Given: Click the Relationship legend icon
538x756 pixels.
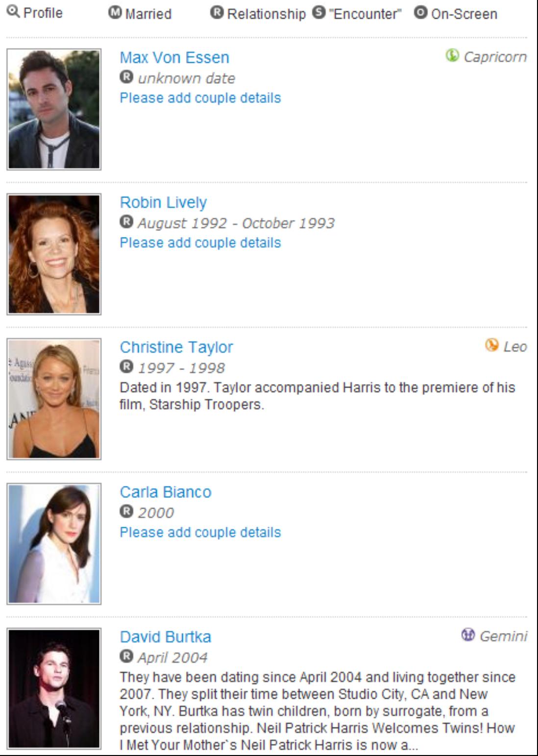Looking at the screenshot, I should coord(217,13).
